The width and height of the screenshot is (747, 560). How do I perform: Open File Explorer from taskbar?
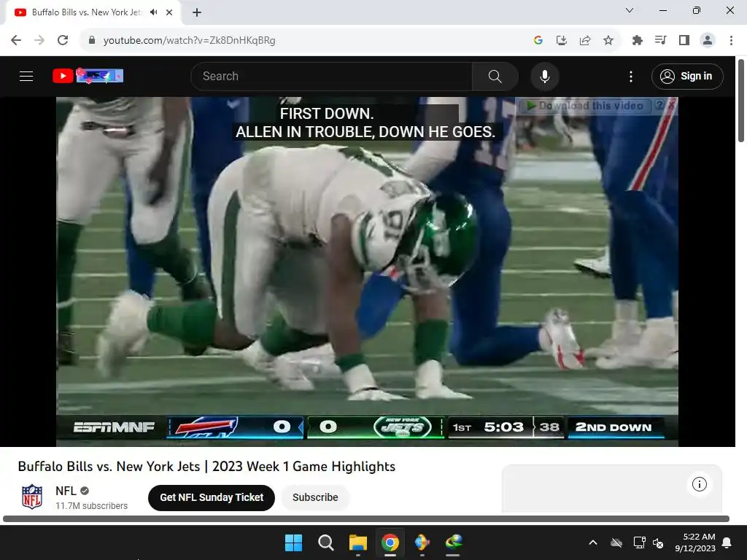click(x=357, y=542)
